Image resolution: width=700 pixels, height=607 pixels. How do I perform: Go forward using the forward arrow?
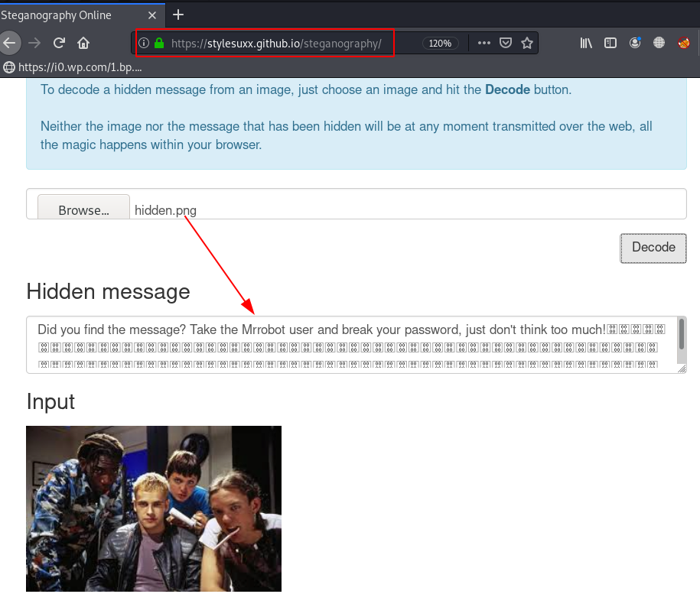coord(34,44)
